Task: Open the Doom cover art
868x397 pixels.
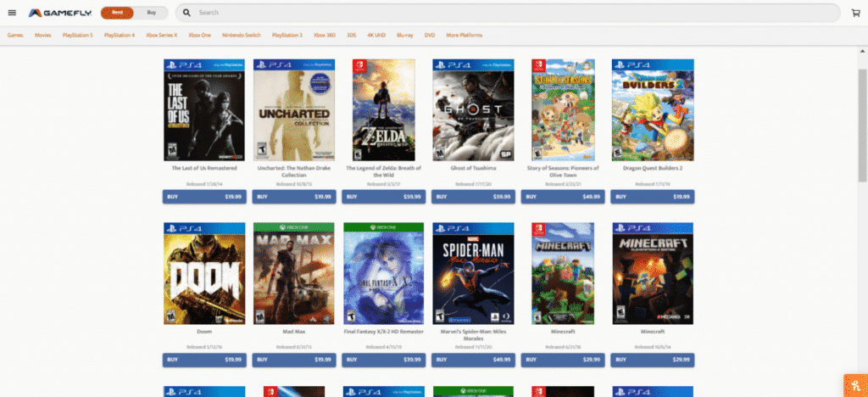Action: point(204,273)
